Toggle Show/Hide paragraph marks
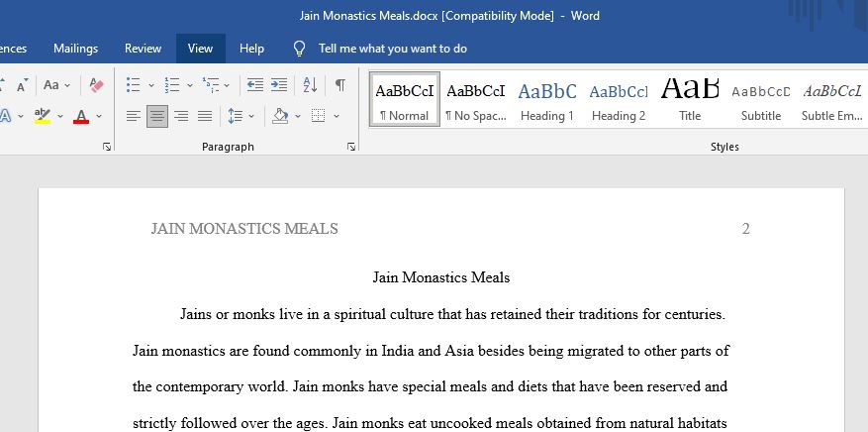Image resolution: width=868 pixels, height=432 pixels. point(340,85)
